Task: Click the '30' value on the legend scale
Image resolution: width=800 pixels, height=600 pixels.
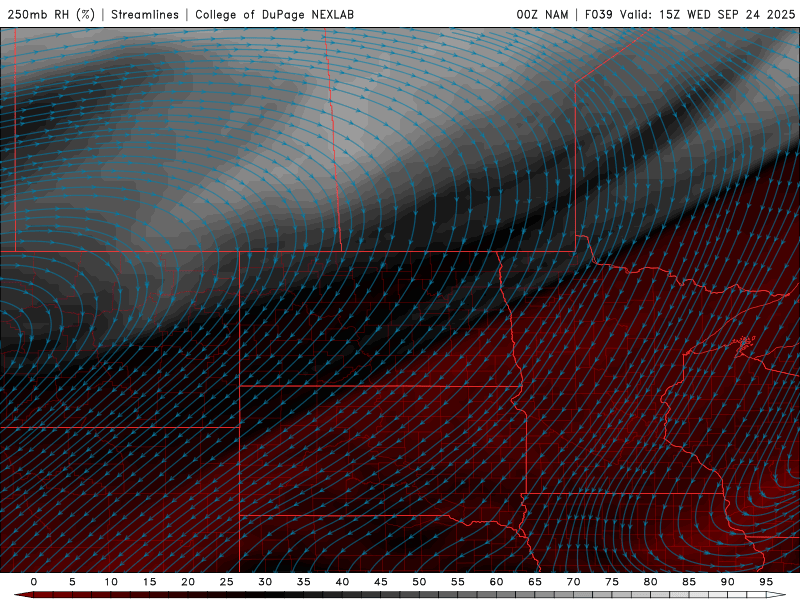Action: [x=265, y=582]
